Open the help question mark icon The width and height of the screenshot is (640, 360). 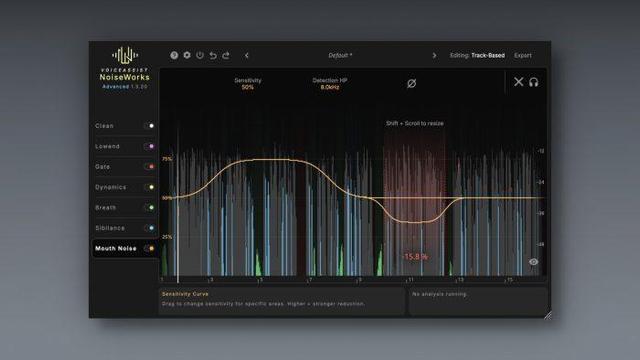pos(174,55)
